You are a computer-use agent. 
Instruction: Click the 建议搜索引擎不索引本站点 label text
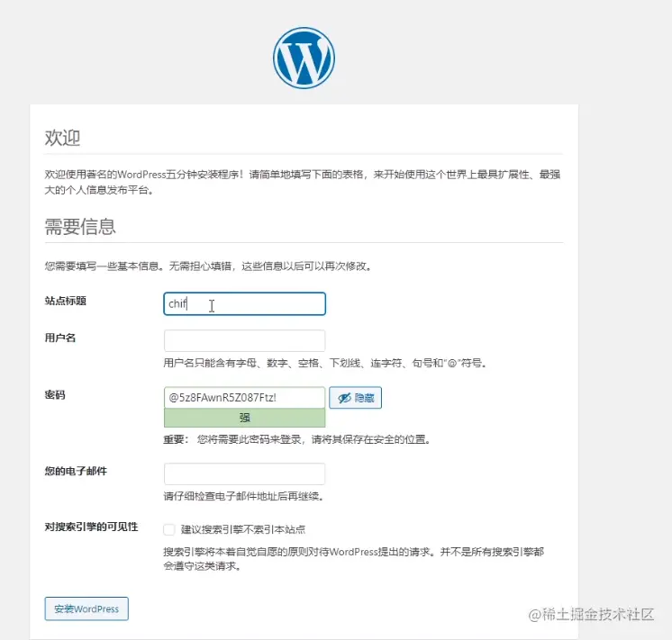click(x=243, y=529)
